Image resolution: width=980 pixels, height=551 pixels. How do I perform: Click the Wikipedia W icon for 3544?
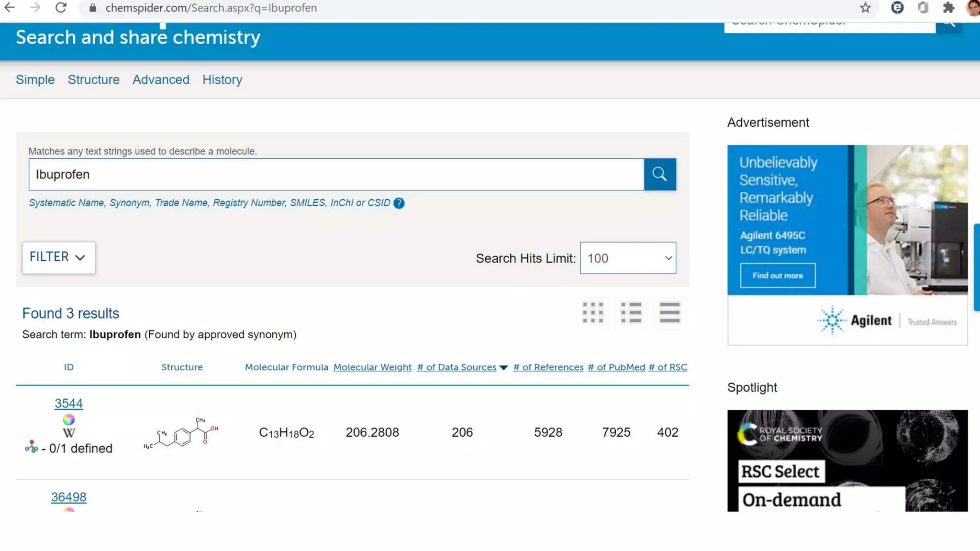68,433
